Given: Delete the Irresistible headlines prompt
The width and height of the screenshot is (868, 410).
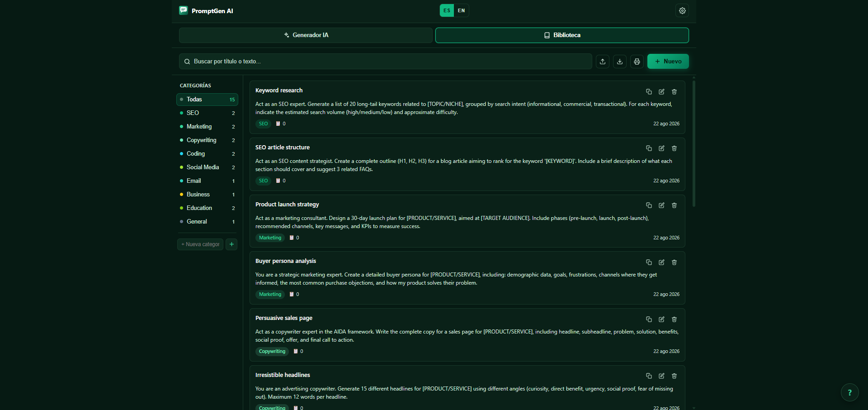Looking at the screenshot, I should tap(674, 376).
